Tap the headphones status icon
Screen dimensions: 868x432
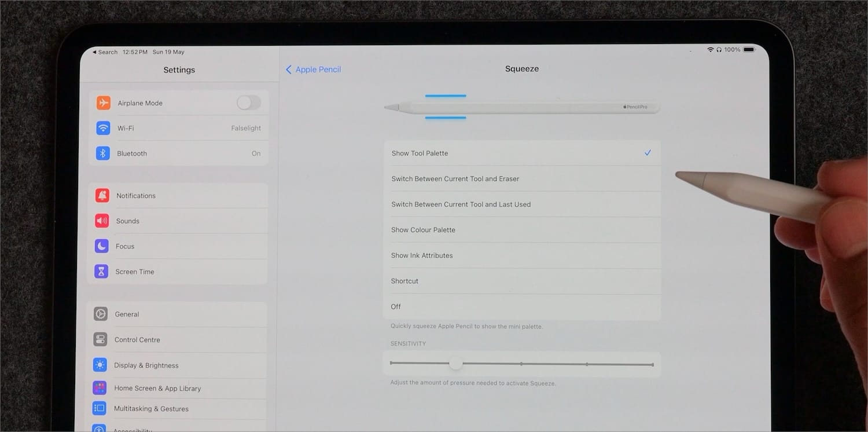(719, 50)
